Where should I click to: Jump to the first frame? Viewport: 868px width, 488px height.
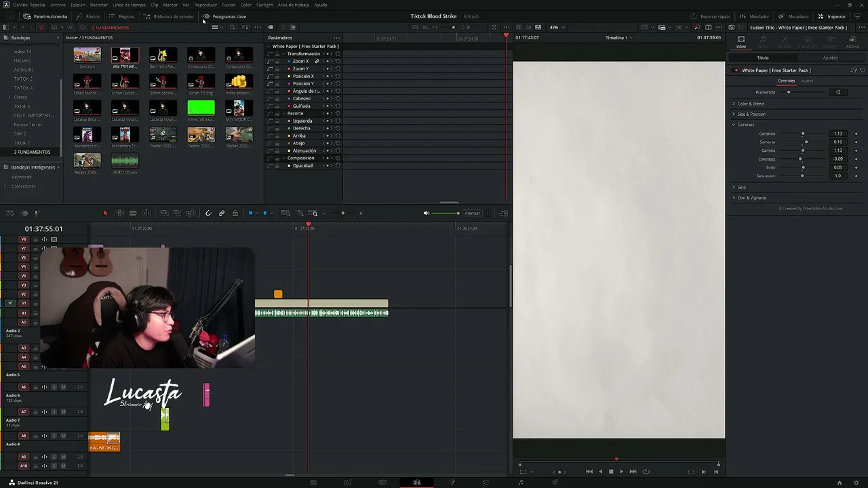(589, 472)
